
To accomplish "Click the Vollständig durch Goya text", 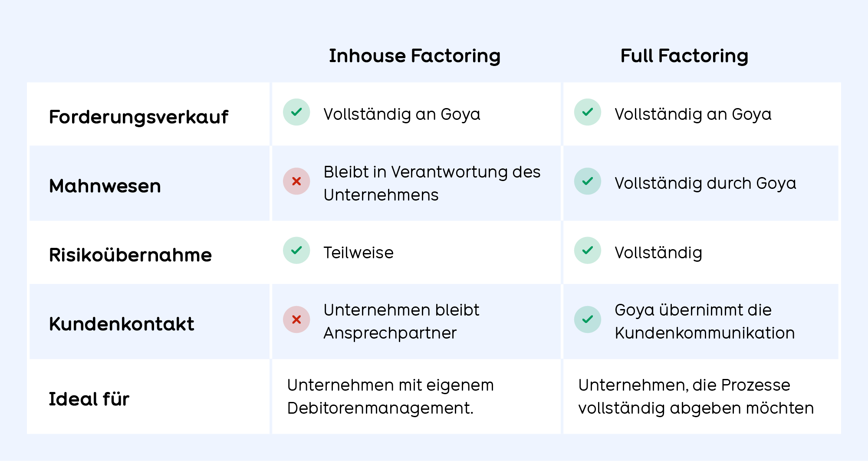I will 705,183.
